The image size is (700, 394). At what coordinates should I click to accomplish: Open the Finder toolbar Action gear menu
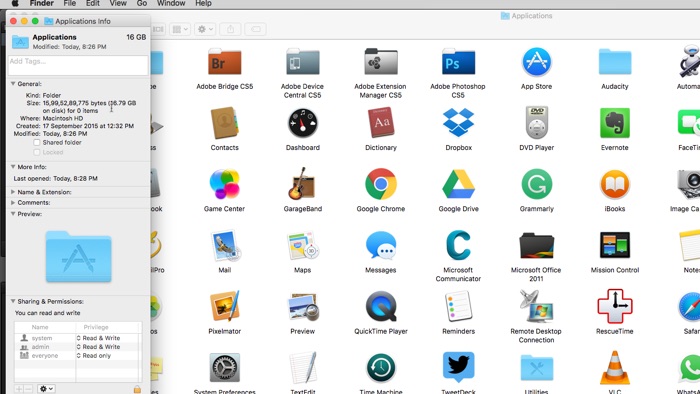205,29
